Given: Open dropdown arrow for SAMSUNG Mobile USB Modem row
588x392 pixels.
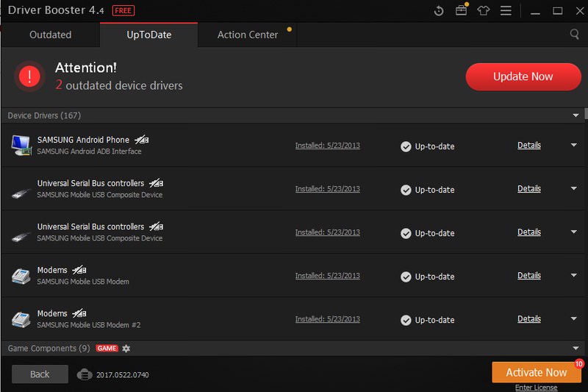Looking at the screenshot, I should tap(574, 275).
